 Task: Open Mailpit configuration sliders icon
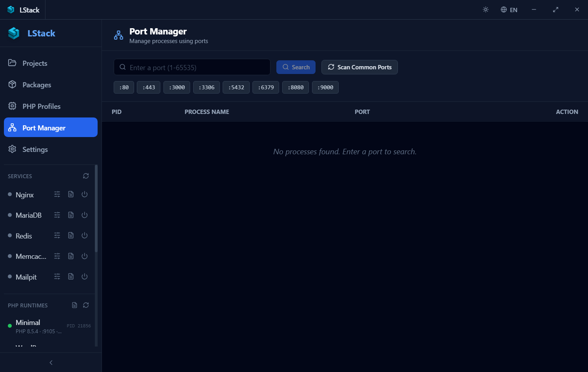tap(57, 276)
